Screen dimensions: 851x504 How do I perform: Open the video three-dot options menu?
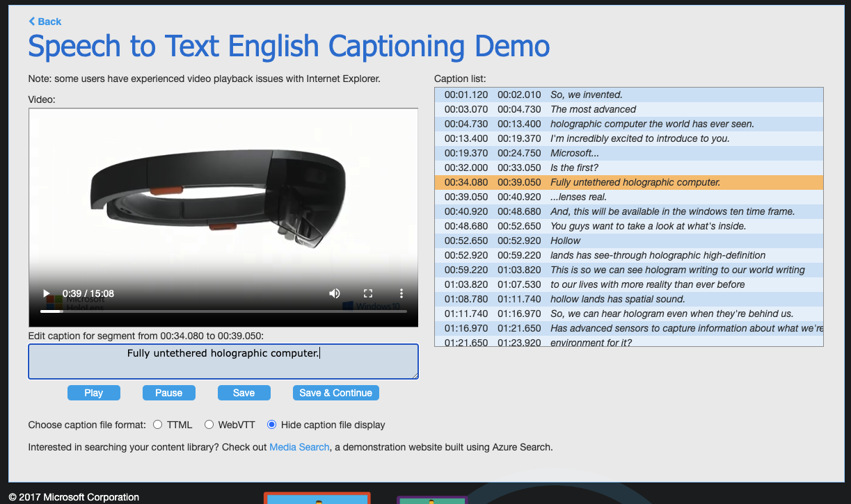point(401,293)
